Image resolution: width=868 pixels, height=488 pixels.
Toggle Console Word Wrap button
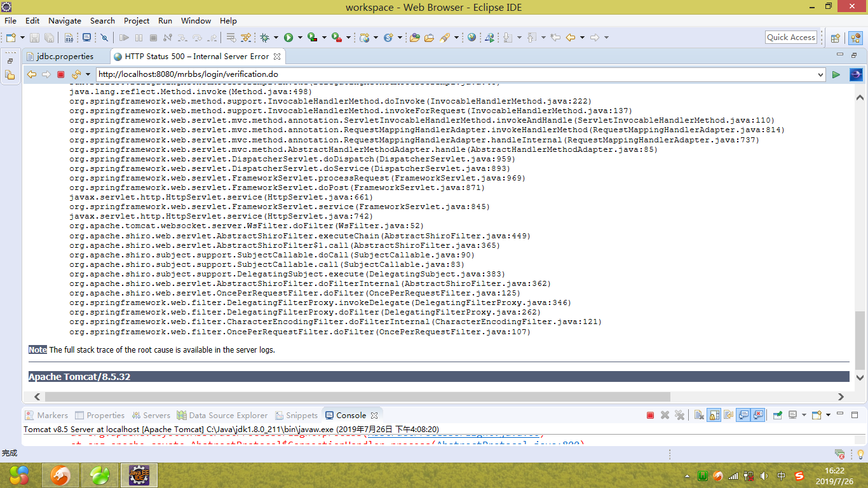728,415
